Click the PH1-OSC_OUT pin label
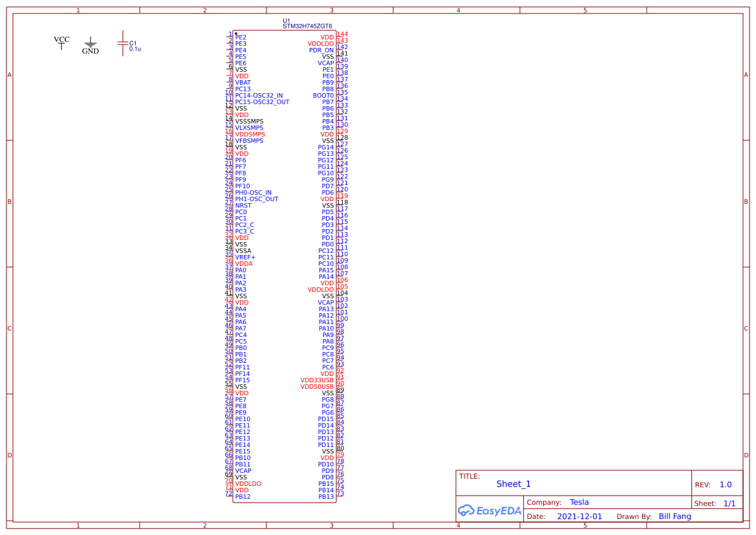756x535 pixels. click(257, 199)
